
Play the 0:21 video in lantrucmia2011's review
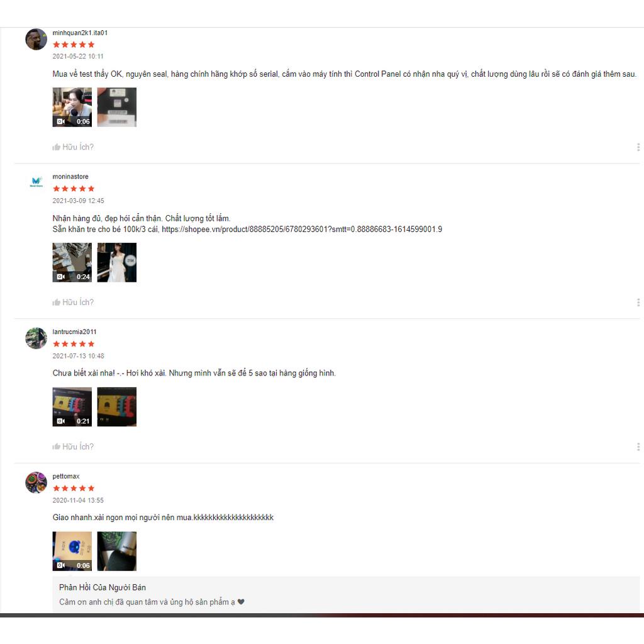point(72,407)
